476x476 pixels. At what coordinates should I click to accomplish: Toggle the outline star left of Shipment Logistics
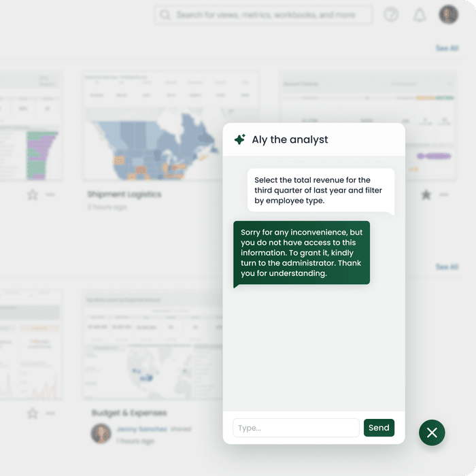pyautogui.click(x=32, y=195)
